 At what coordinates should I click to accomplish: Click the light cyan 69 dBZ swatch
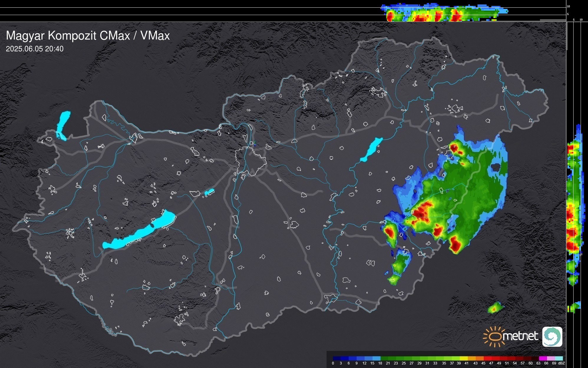(558, 358)
